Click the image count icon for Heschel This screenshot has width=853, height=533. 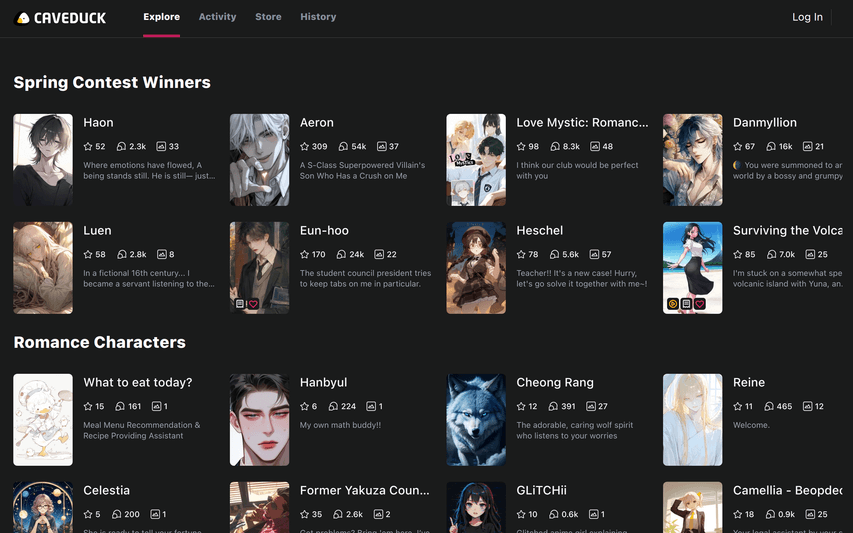pyautogui.click(x=594, y=255)
